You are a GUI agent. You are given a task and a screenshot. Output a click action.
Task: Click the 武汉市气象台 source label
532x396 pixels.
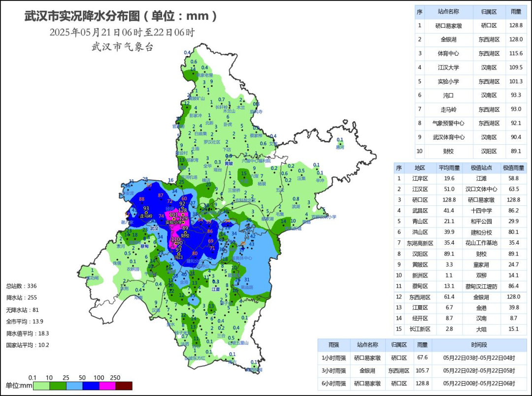point(122,46)
